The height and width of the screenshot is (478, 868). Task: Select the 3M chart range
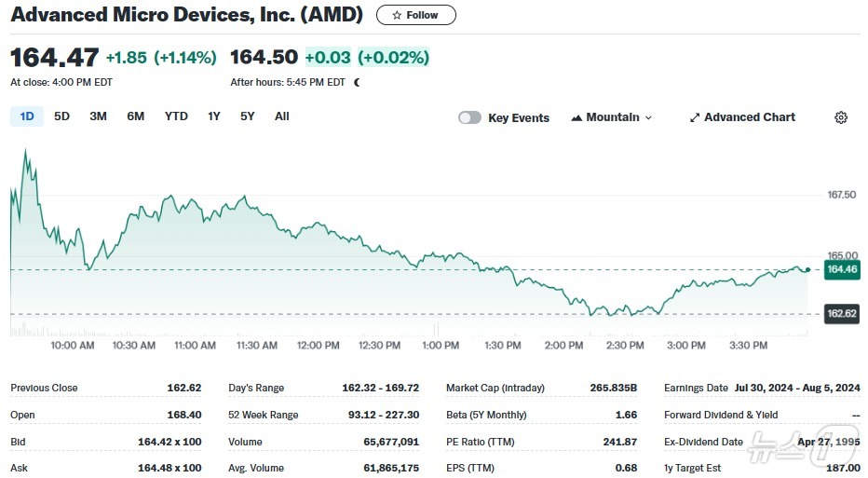pyautogui.click(x=98, y=116)
